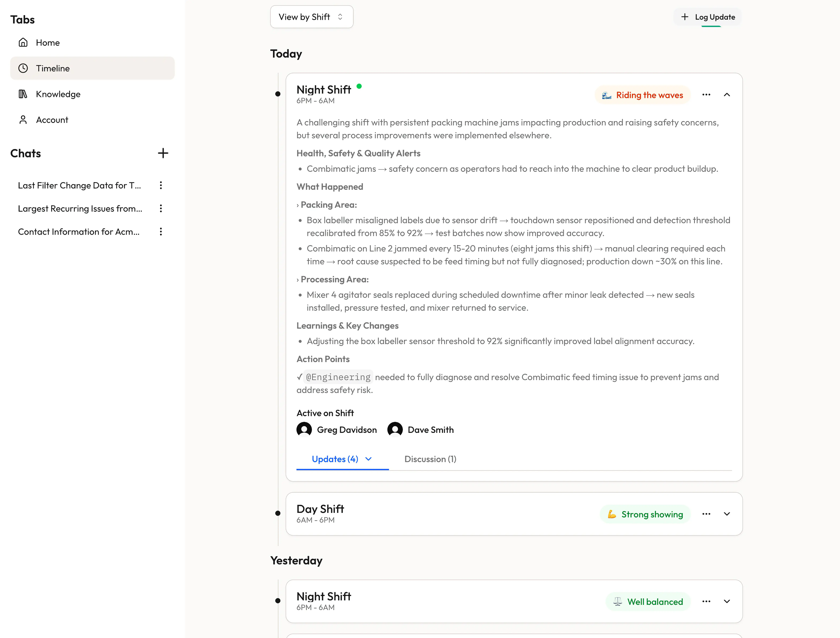Click the Account person icon

pyautogui.click(x=23, y=120)
